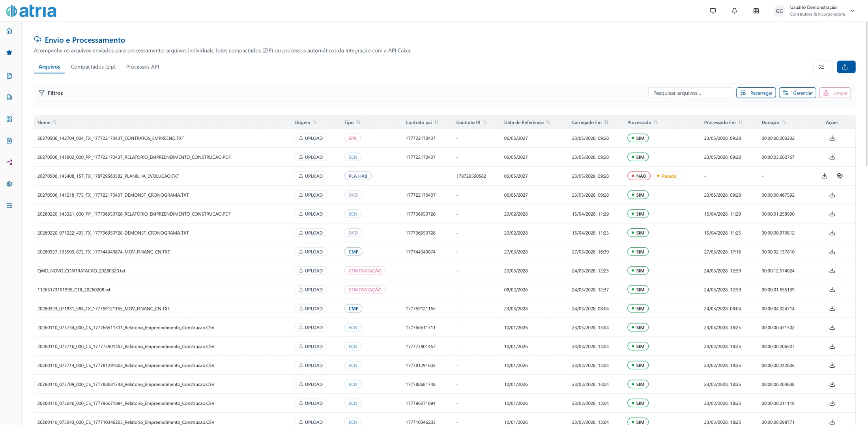
Task: Click the monitor icon in the header
Action: (x=713, y=11)
